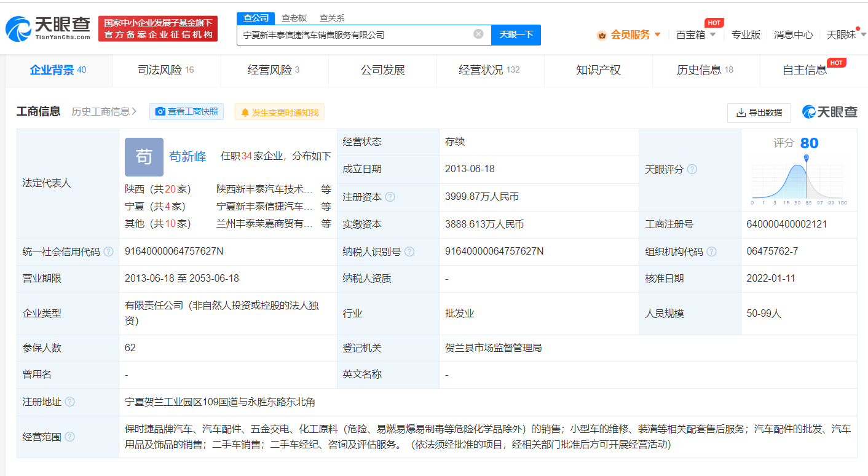Switch to the 查老板 search tab
The image size is (868, 476).
pyautogui.click(x=294, y=18)
